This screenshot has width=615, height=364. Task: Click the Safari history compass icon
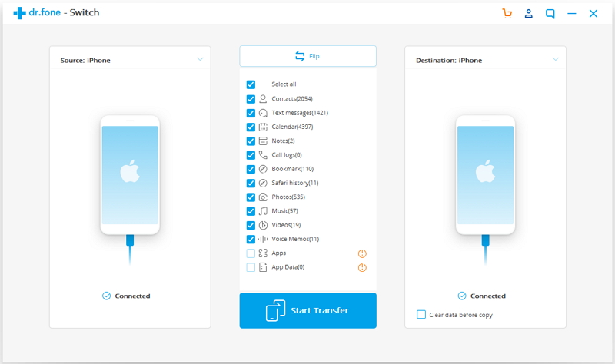point(263,183)
